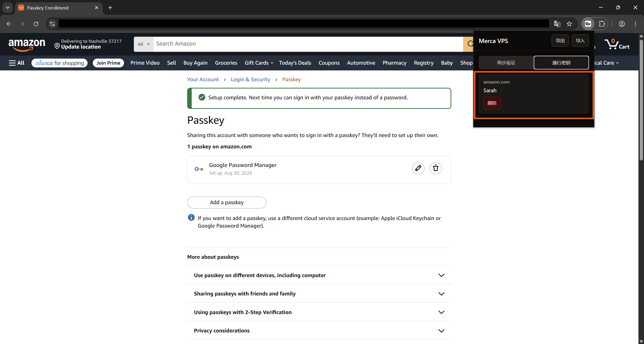Open the All search category dropdown

[143, 44]
